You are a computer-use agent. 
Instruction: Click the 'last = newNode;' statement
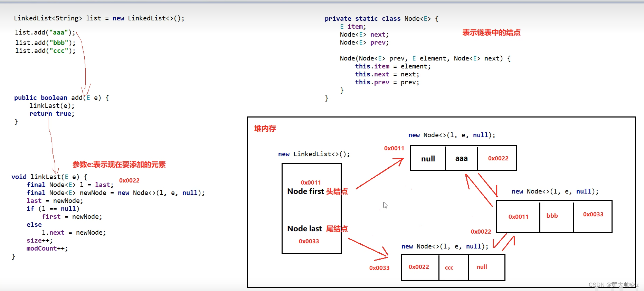[55, 201]
